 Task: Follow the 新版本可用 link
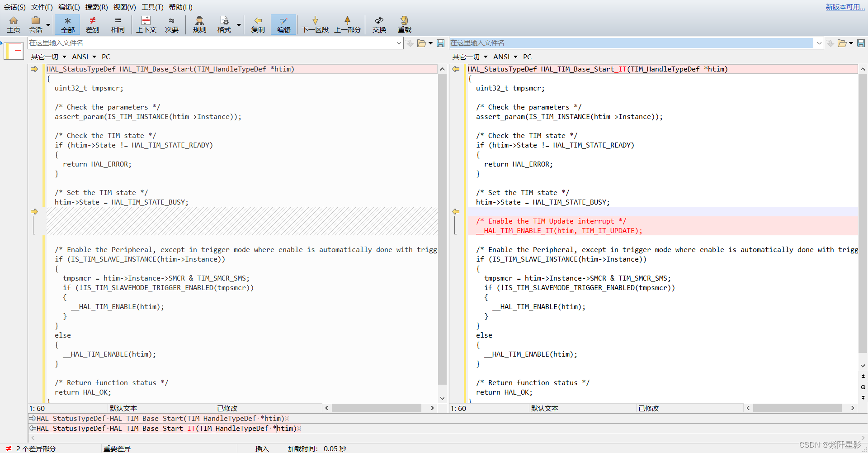coord(845,7)
